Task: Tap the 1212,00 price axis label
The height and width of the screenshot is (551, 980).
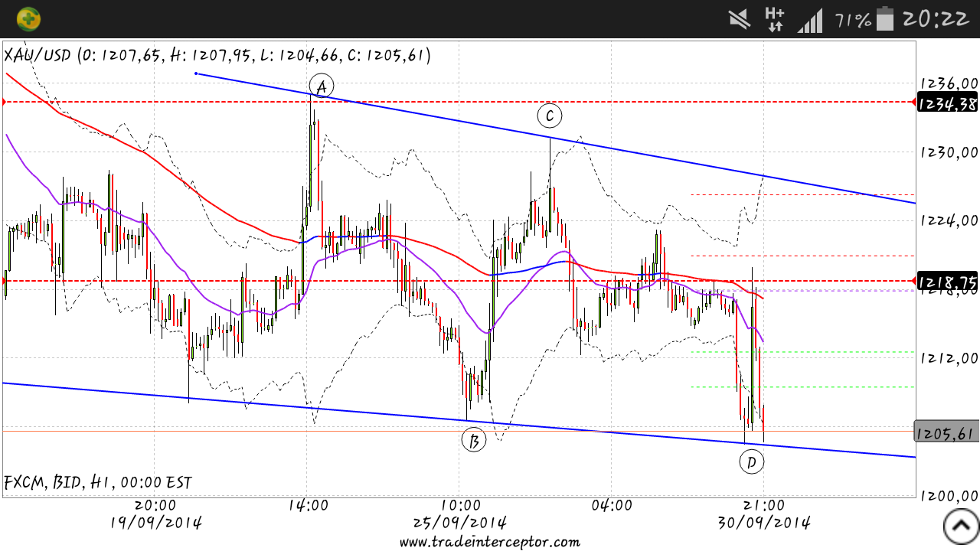Action: pyautogui.click(x=949, y=357)
